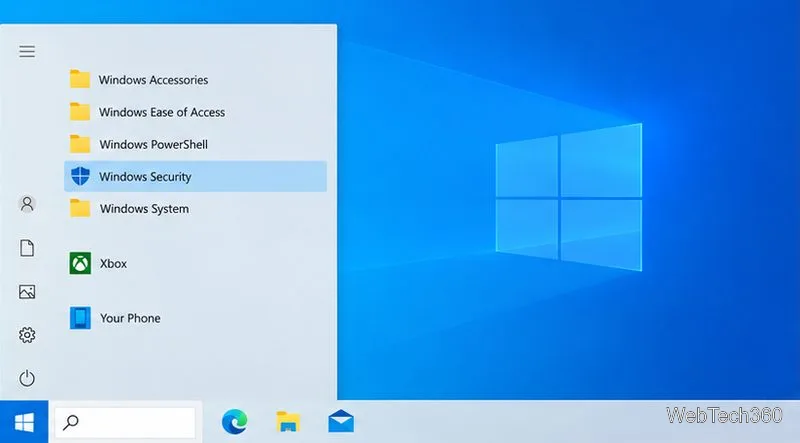Open Mail app from taskbar
The width and height of the screenshot is (800, 443).
pyautogui.click(x=341, y=422)
